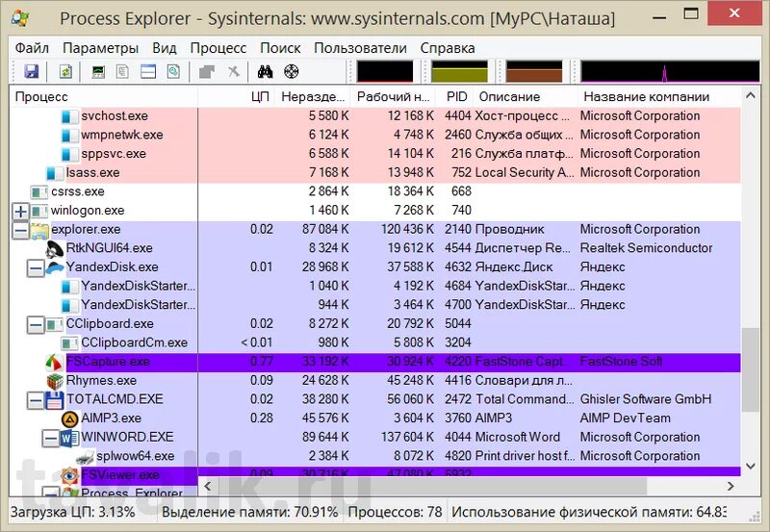Click vertical scrollbar up arrow
The image size is (770, 532).
coord(751,95)
